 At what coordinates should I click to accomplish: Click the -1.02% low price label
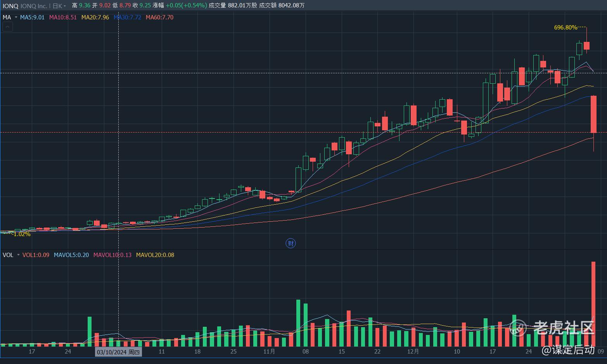click(x=21, y=234)
